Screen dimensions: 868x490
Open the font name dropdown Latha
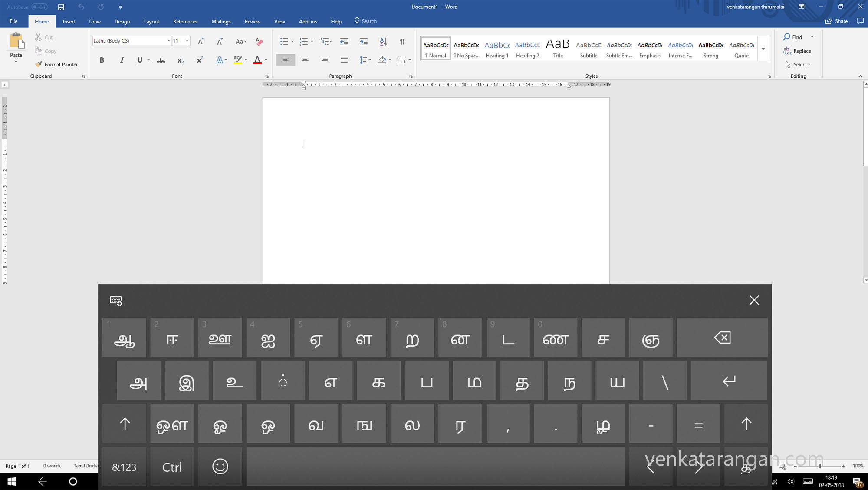pyautogui.click(x=168, y=41)
